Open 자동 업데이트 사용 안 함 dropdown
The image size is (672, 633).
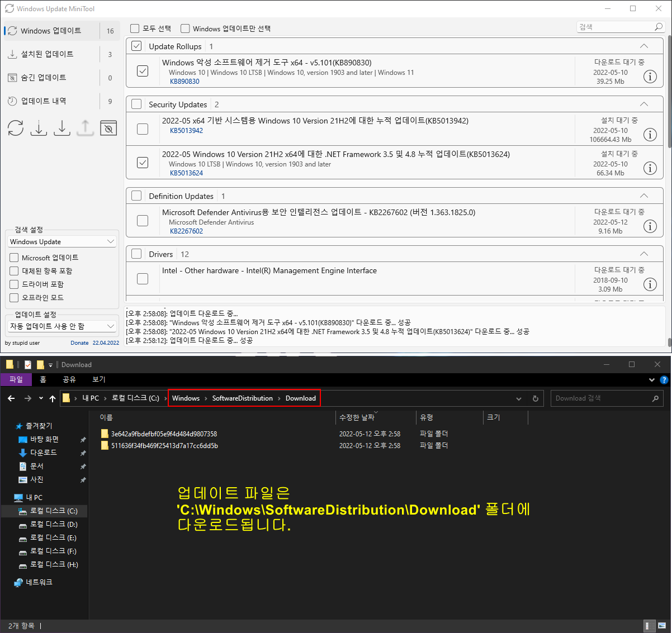pyautogui.click(x=62, y=326)
